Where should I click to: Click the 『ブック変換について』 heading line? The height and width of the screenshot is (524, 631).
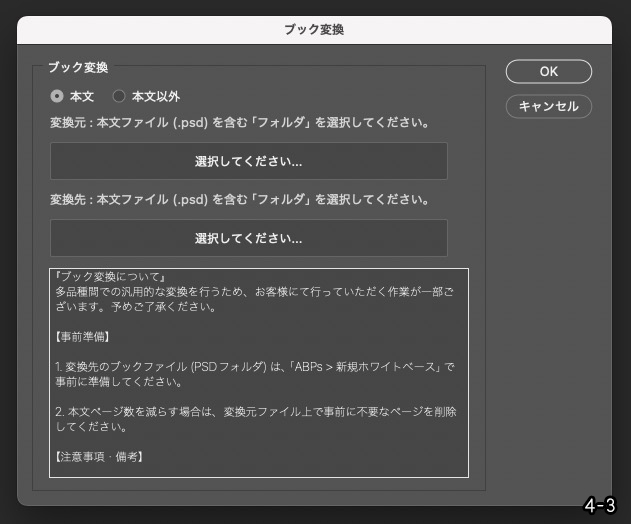(110, 277)
